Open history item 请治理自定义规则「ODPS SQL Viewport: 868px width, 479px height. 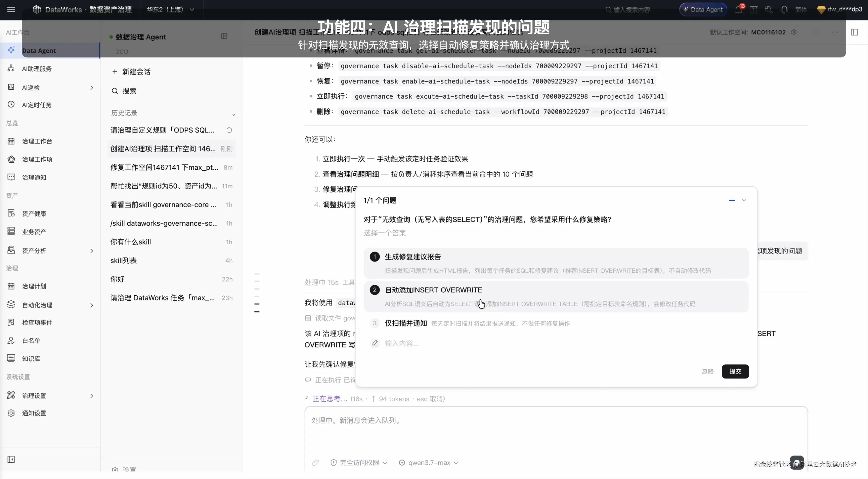pos(172,130)
